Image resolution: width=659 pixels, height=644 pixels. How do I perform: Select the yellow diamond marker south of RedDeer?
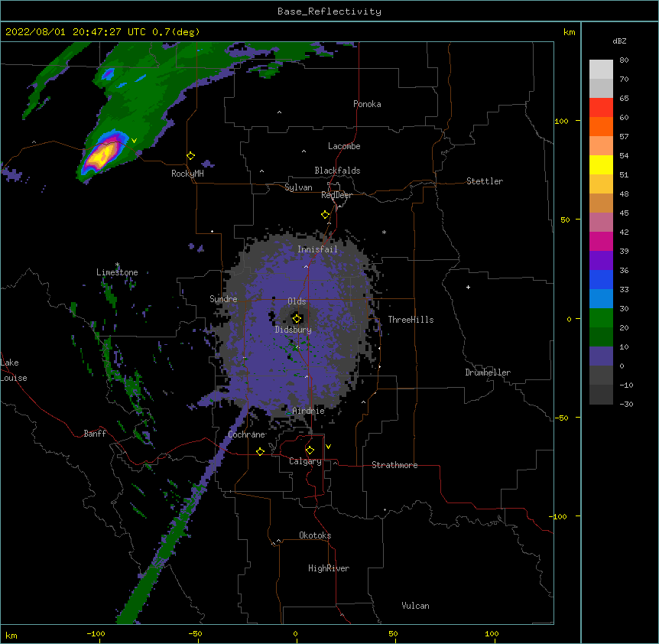325,214
